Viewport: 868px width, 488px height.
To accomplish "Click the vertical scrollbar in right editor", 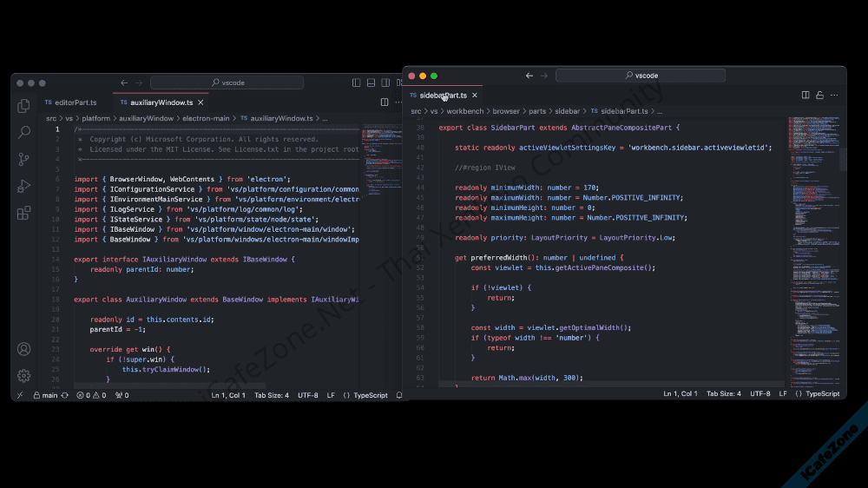I will [843, 159].
